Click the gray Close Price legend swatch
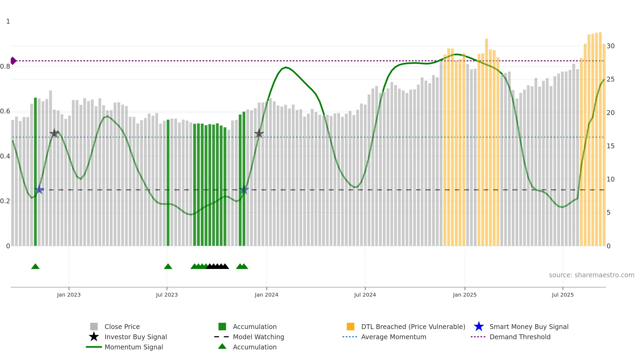Screen dimensions: 644x362 point(94,327)
